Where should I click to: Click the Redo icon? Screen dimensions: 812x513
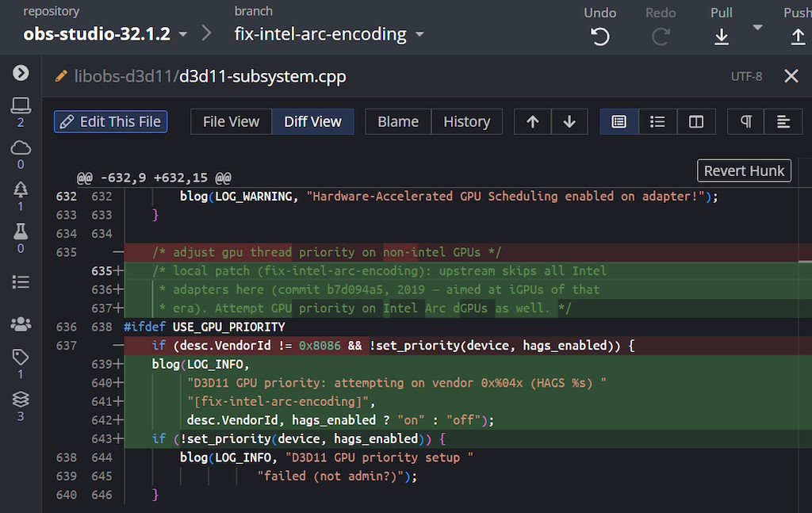(x=661, y=36)
